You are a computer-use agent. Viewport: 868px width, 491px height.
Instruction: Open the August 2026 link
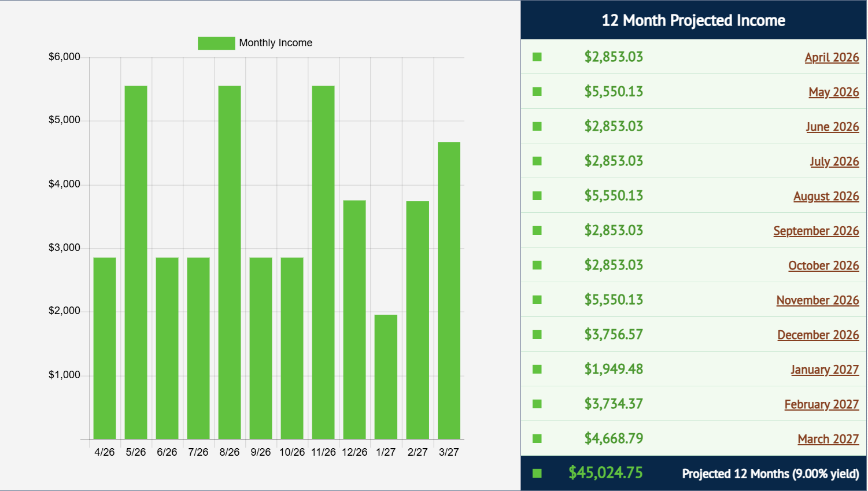coord(826,196)
